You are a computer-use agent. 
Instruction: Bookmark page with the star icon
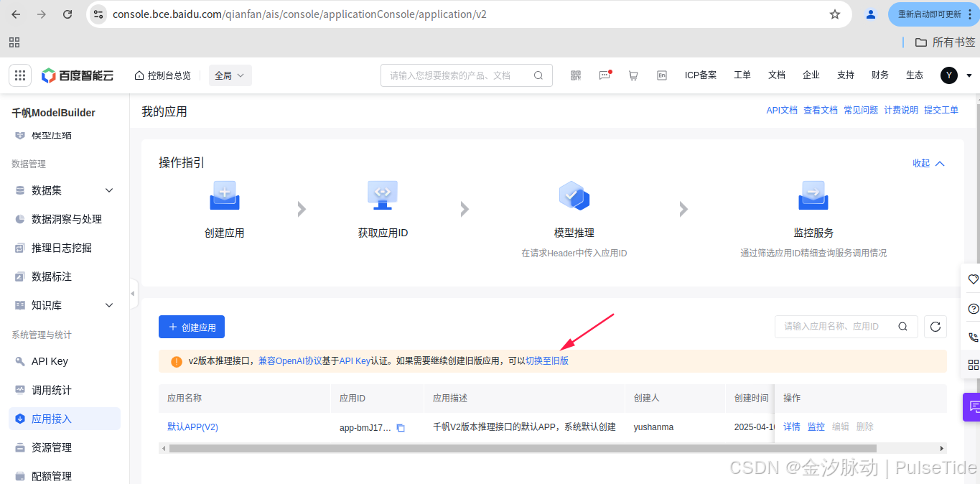[835, 14]
